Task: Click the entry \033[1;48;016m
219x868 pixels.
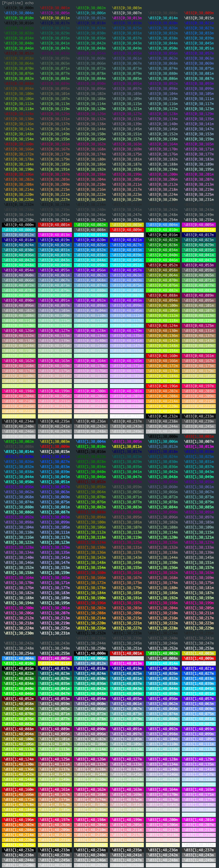Action: 19,669
